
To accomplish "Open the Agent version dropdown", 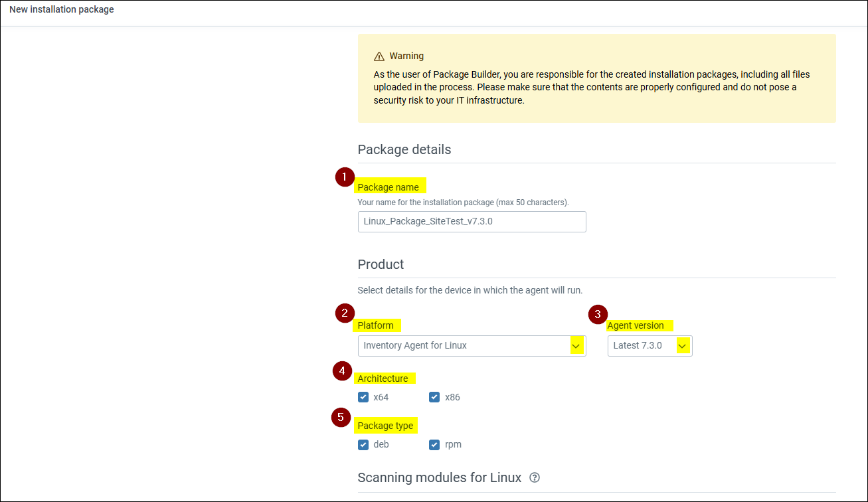I will click(650, 346).
